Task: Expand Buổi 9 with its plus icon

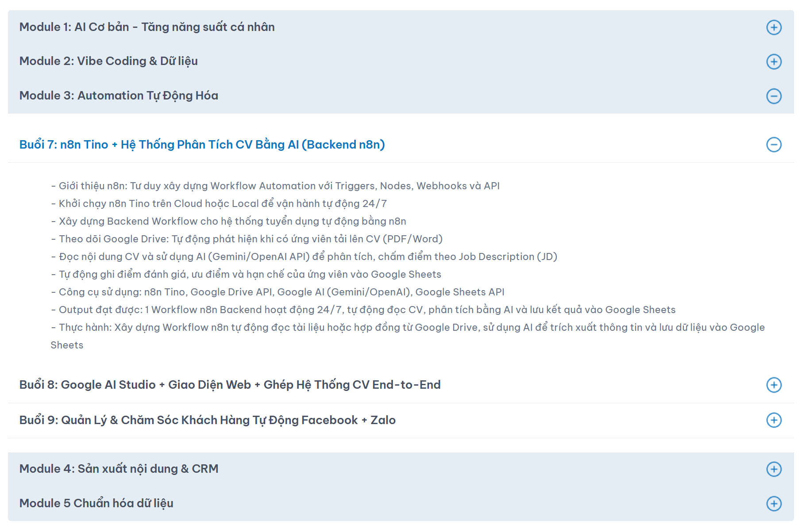Action: tap(774, 420)
